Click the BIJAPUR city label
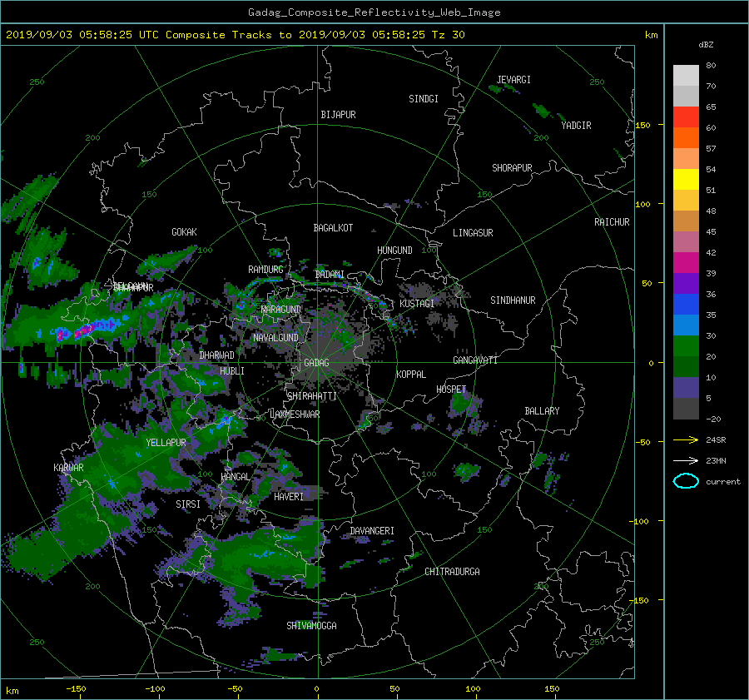 coord(338,115)
